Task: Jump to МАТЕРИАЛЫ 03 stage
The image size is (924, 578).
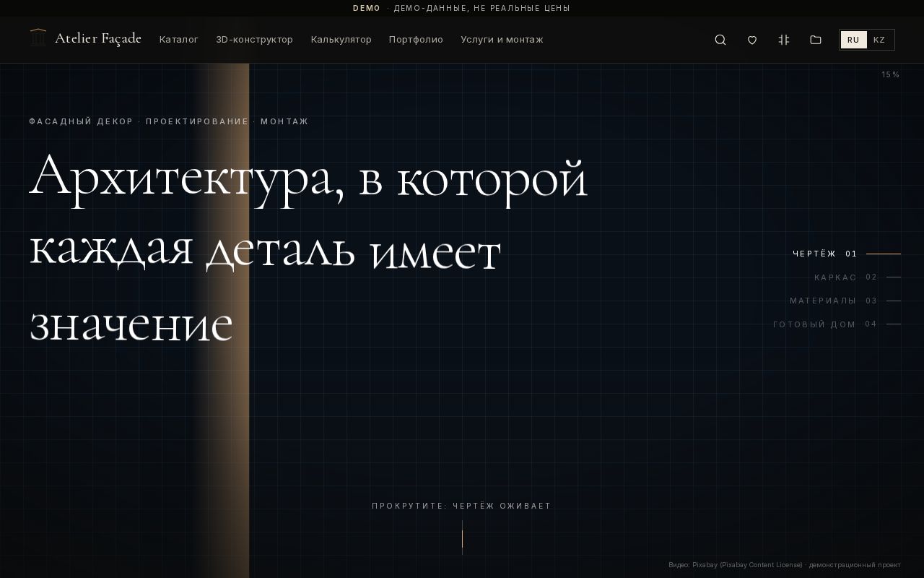Action: pyautogui.click(x=845, y=301)
